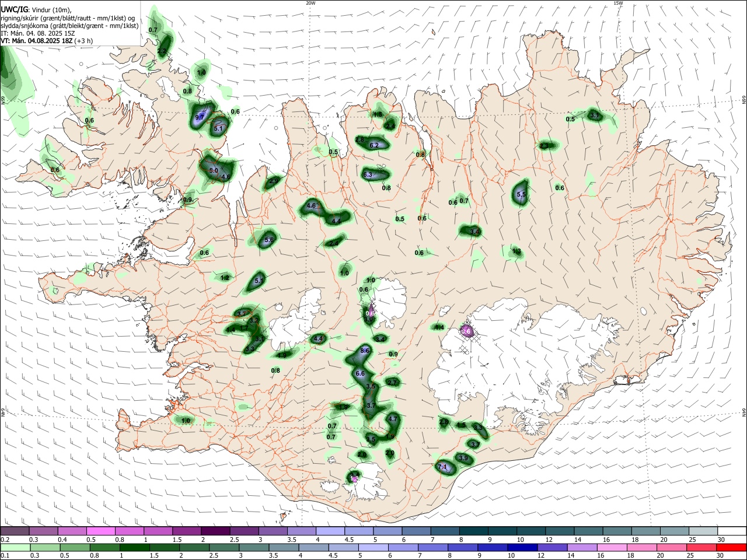
Task: Click the dark teal 8–9 snow swatch
Action: (x=474, y=531)
